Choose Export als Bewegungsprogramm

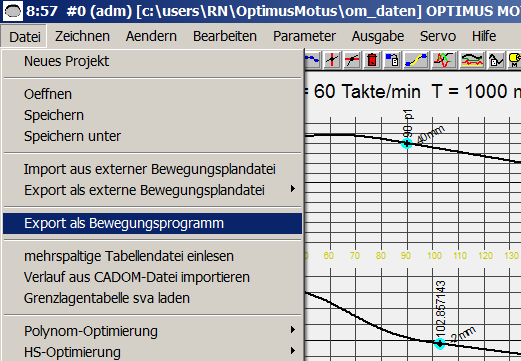pyautogui.click(x=152, y=223)
